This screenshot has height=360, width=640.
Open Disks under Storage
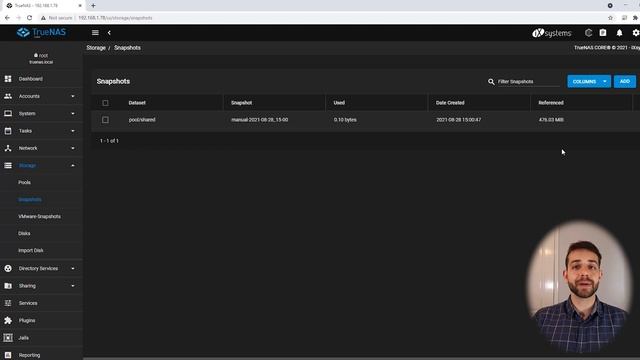tap(24, 233)
